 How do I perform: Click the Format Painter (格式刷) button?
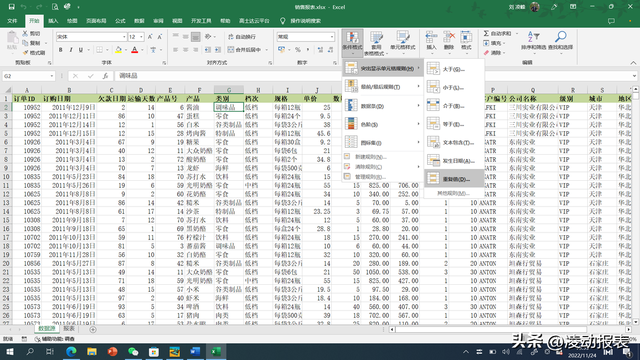(34, 53)
